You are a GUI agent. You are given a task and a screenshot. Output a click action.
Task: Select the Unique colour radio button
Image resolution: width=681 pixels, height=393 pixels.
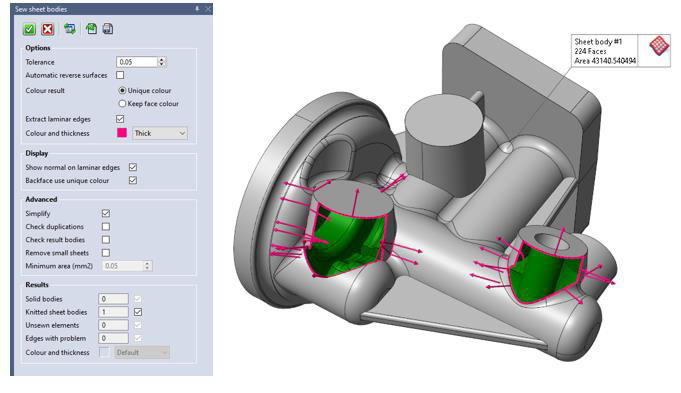point(122,90)
